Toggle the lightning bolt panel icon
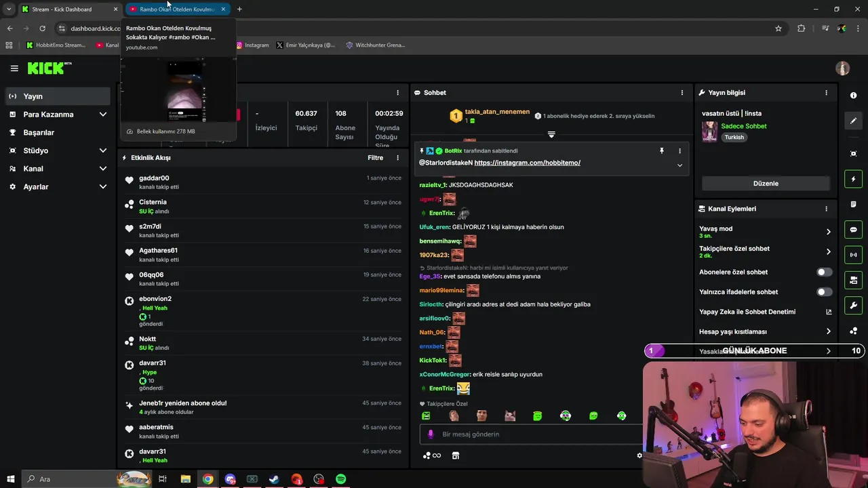 (x=853, y=179)
